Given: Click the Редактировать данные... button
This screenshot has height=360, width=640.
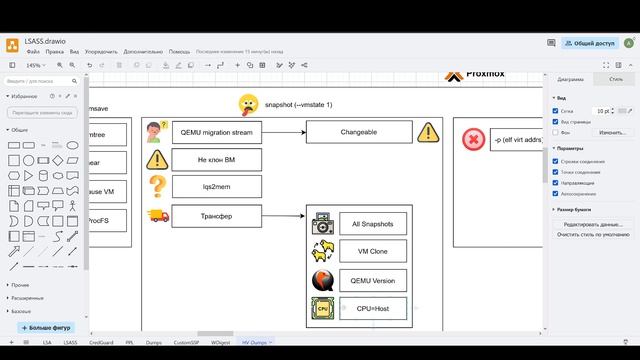Looking at the screenshot, I should 593,224.
